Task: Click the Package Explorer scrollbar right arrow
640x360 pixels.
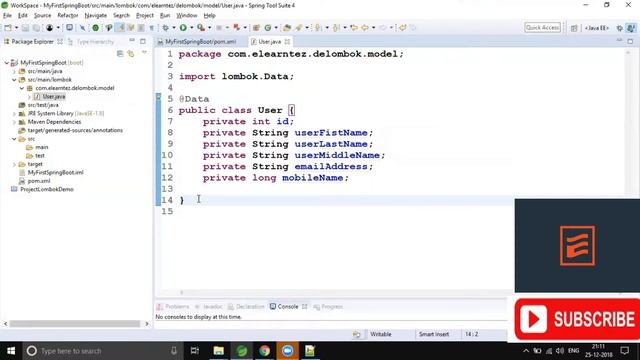Action: click(147, 324)
